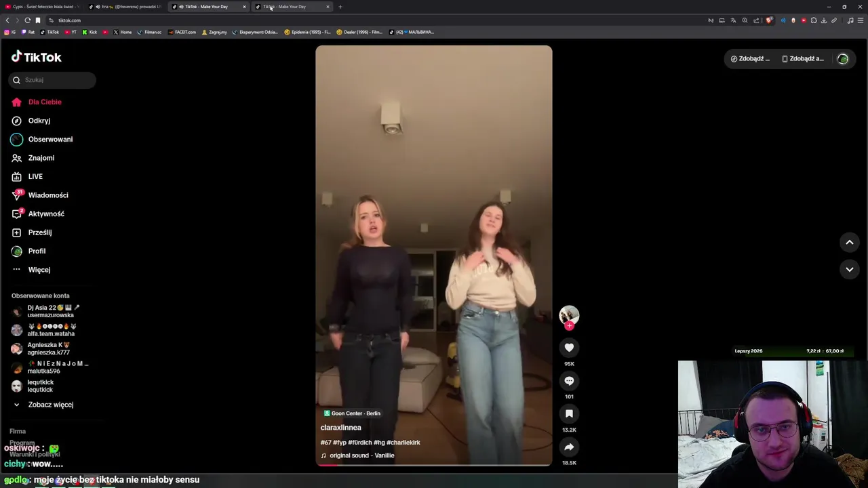
Task: Click second Zdobądź a... button
Action: (803, 59)
